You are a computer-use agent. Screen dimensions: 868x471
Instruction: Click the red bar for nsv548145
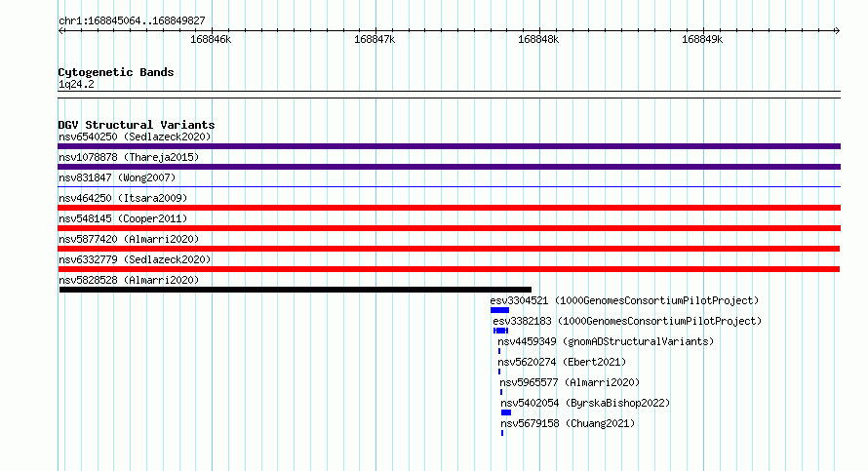point(449,228)
